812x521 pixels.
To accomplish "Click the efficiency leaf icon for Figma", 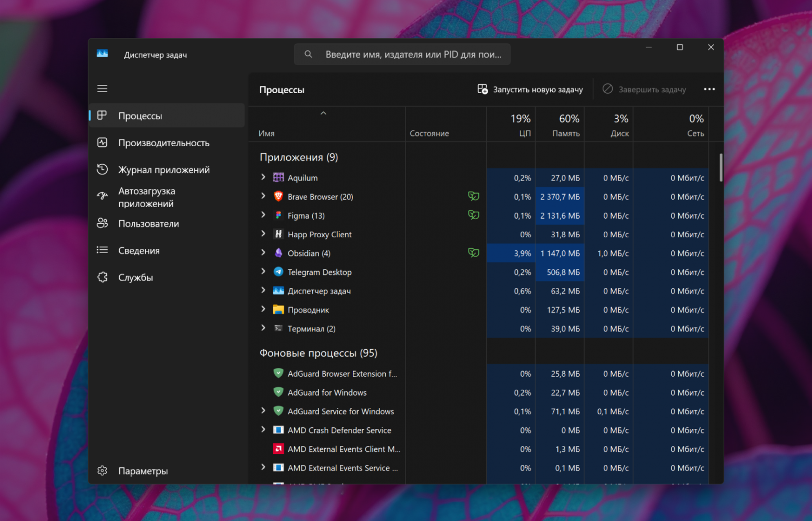I will click(474, 215).
